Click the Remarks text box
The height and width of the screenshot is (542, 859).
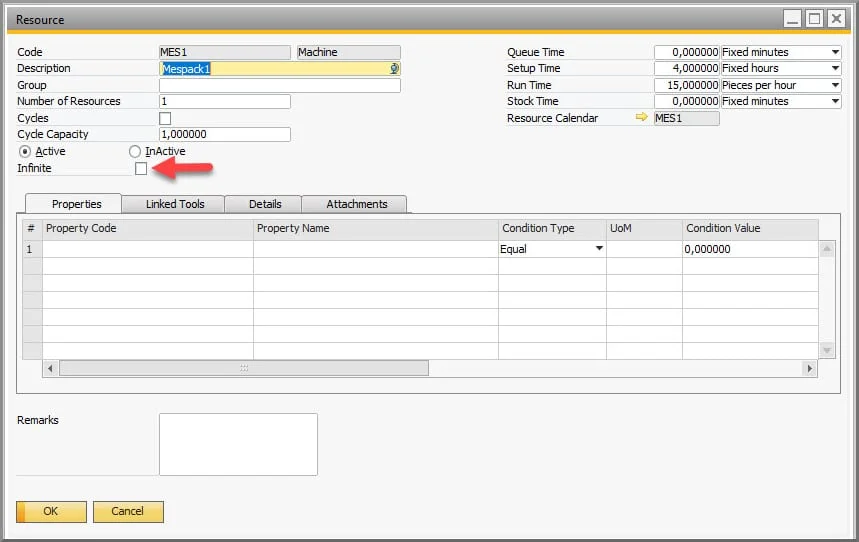click(x=238, y=444)
